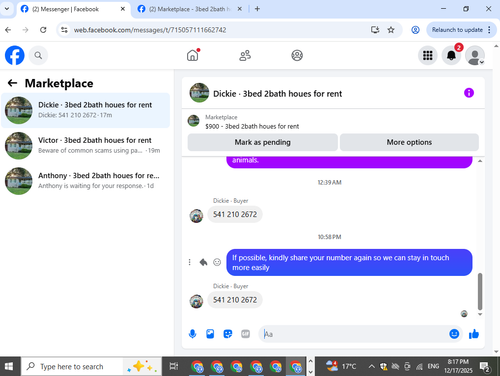Click Mark as pending button
Screen dimensions: 500x376
[x=263, y=142]
